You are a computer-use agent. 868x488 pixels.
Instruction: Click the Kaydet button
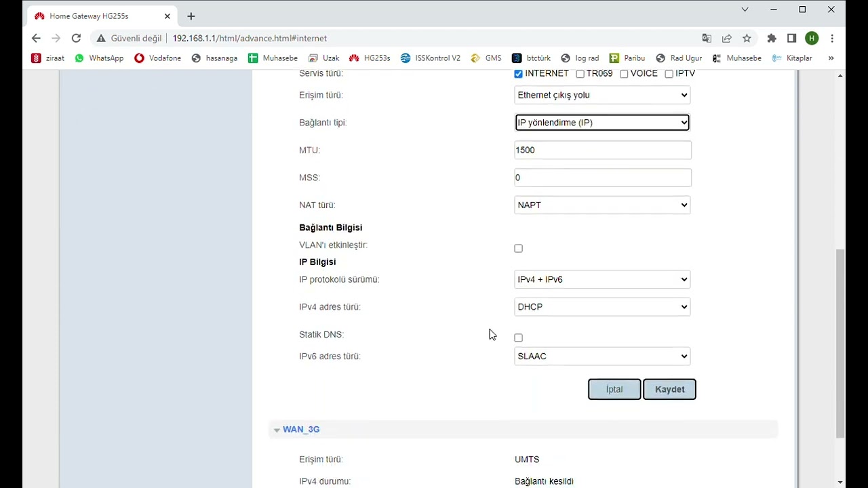(669, 389)
